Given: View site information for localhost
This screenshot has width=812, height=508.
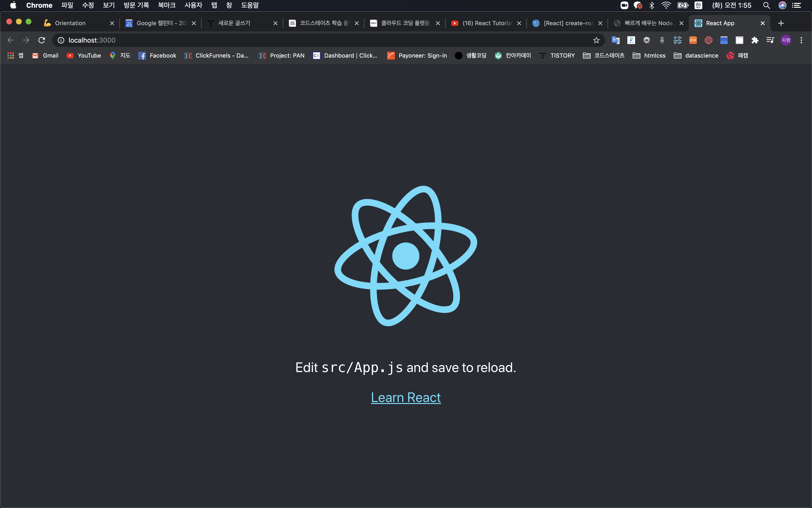Looking at the screenshot, I should (61, 40).
